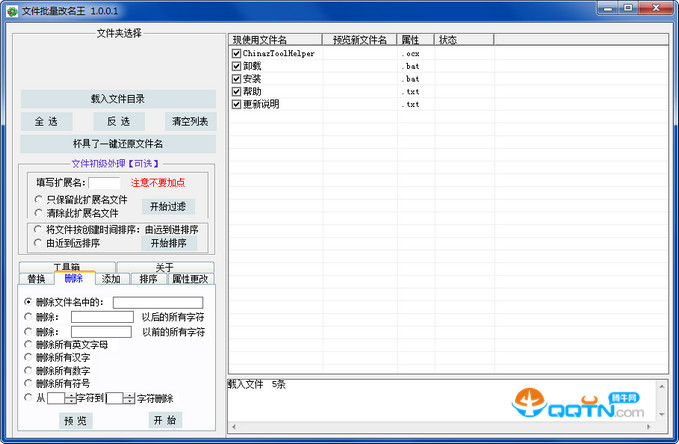Click the 填写扩展名 extension input field
679x444 pixels.
(x=104, y=183)
